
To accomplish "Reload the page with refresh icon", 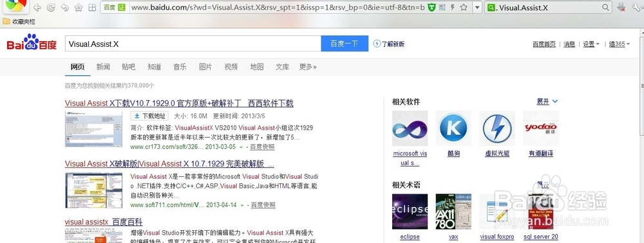I will tap(51, 7).
